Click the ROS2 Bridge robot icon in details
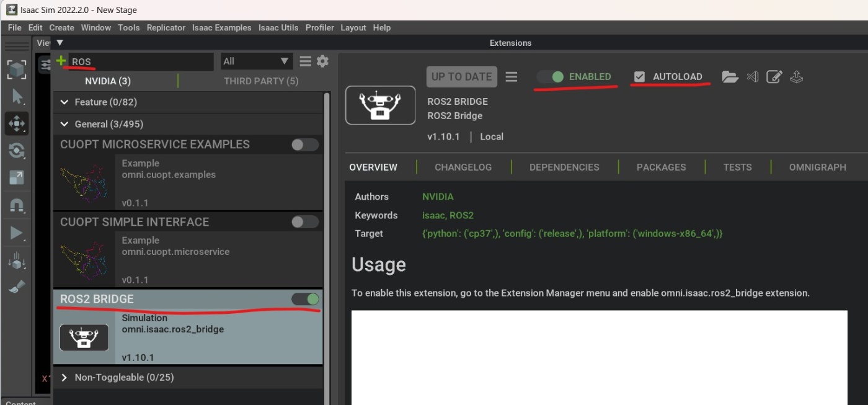Image resolution: width=868 pixels, height=405 pixels. point(380,105)
